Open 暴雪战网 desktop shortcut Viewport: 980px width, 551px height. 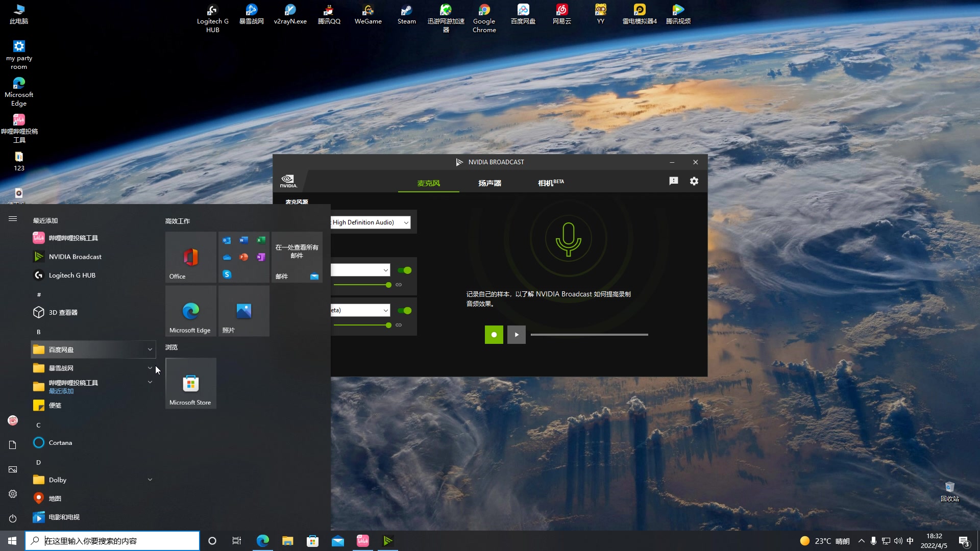[251, 14]
